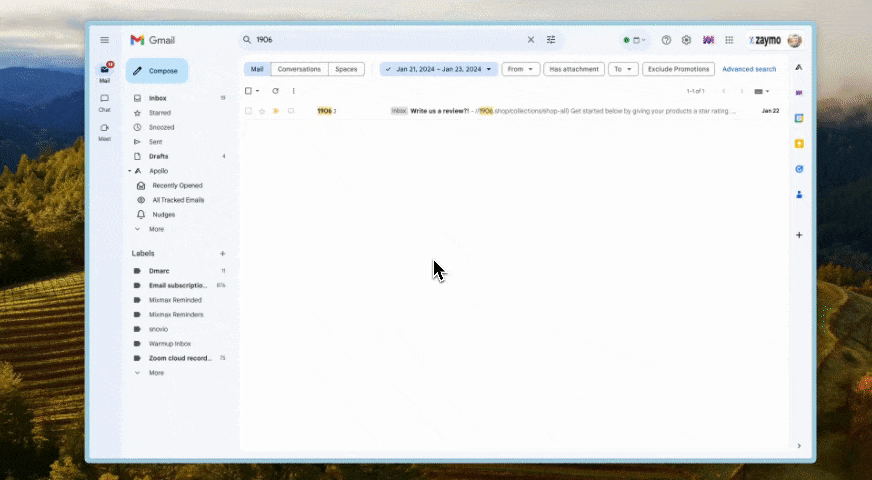Clear the search box with the X icon

click(x=531, y=40)
